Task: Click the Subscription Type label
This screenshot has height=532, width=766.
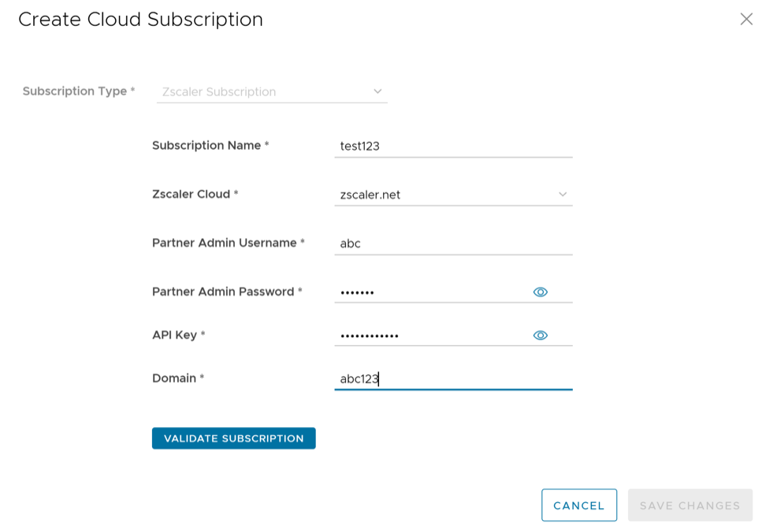Action: 75,91
